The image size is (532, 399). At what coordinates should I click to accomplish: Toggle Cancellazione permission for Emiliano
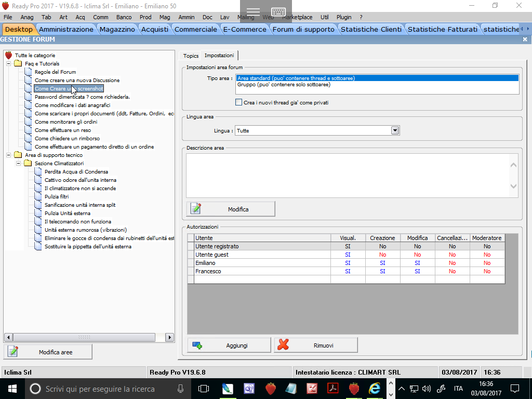click(453, 263)
